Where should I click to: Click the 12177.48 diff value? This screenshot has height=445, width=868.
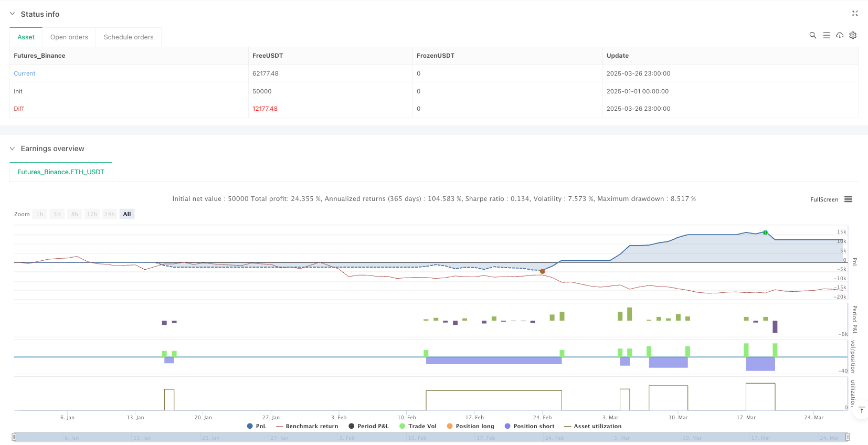pyautogui.click(x=265, y=109)
